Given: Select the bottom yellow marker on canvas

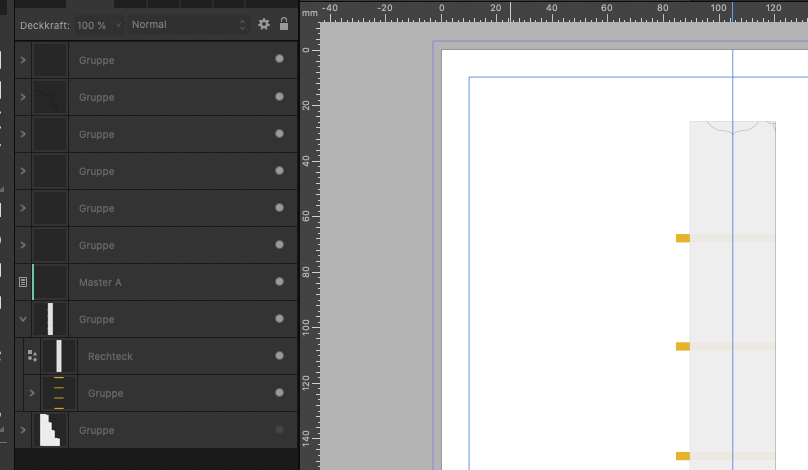Looking at the screenshot, I should (x=683, y=456).
